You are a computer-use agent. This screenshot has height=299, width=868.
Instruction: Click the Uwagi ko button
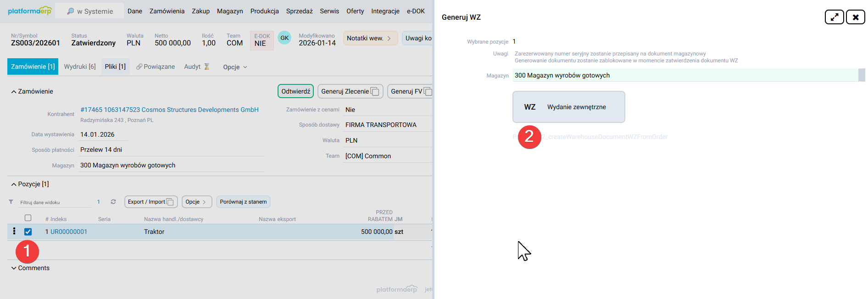click(x=417, y=38)
